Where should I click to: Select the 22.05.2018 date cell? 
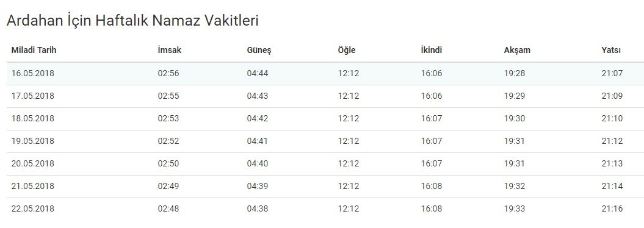pos(33,208)
